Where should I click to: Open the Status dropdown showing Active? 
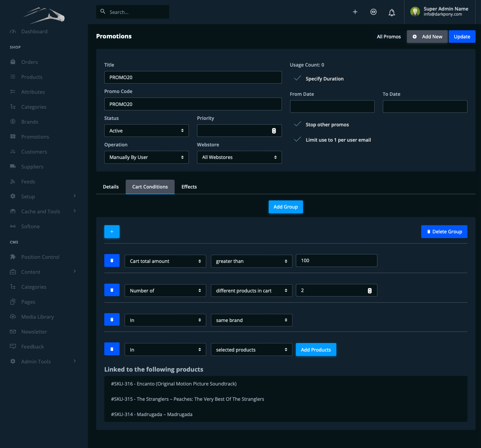(x=146, y=131)
